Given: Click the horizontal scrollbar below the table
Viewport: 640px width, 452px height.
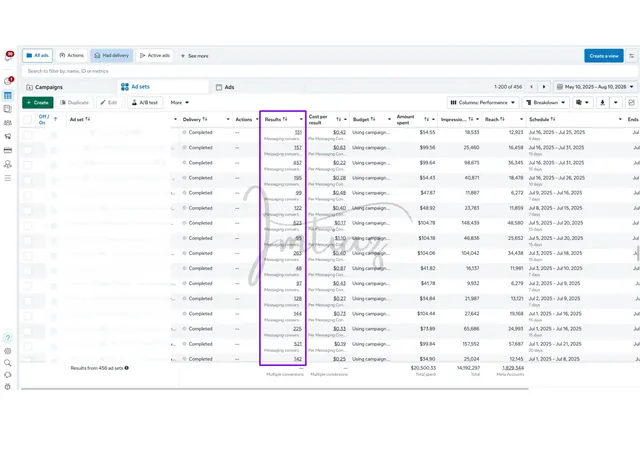Looking at the screenshot, I should 275,389.
